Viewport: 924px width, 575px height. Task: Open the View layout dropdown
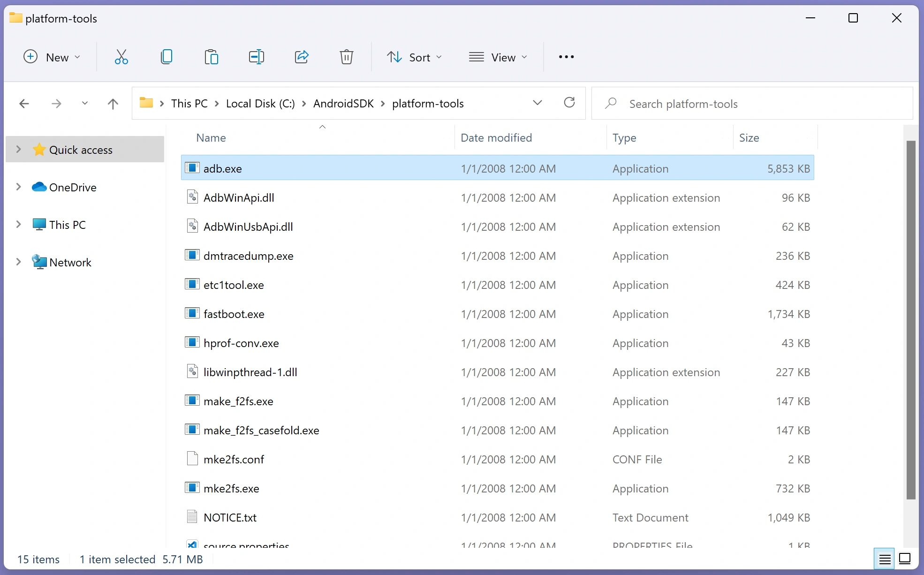tap(498, 57)
